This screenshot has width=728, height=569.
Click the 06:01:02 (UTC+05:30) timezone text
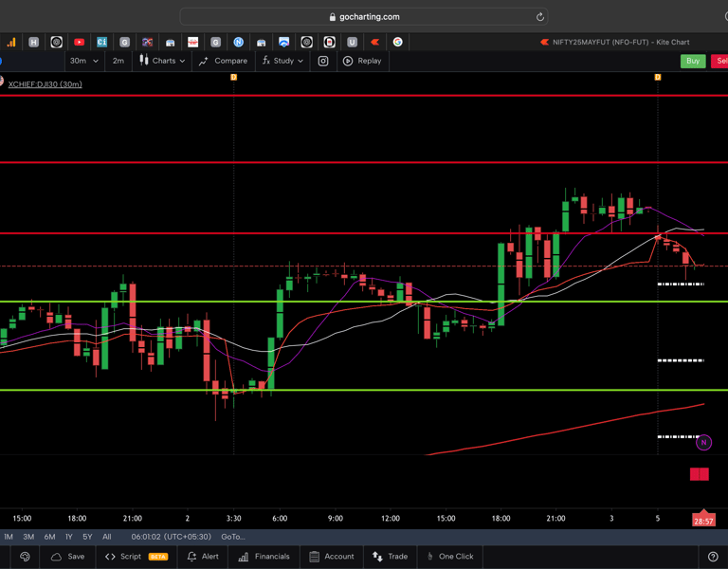(x=171, y=537)
